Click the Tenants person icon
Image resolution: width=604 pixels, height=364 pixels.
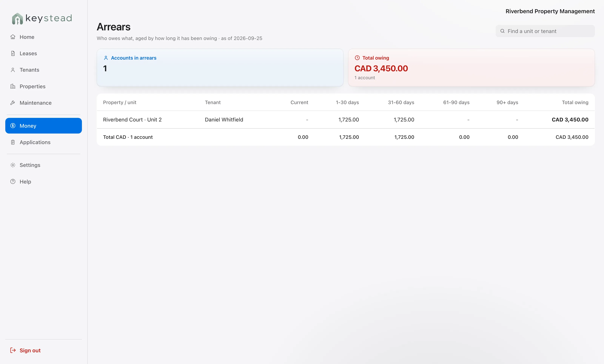point(13,70)
